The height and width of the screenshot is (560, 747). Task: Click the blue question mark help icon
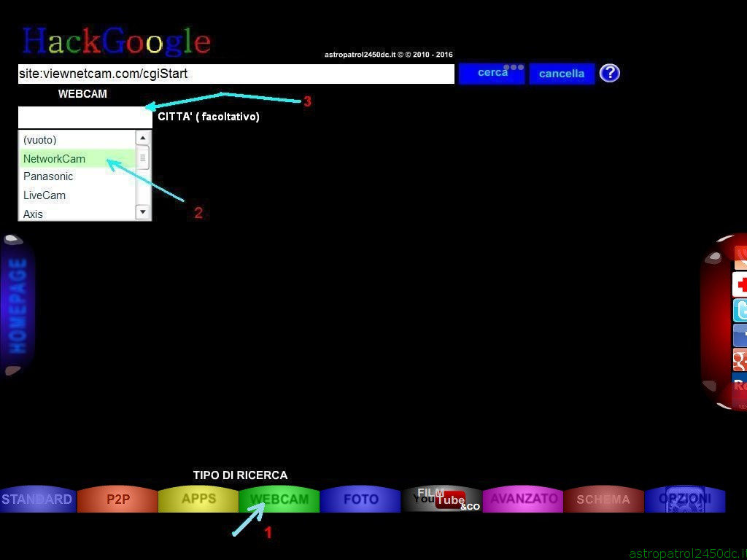click(x=609, y=74)
